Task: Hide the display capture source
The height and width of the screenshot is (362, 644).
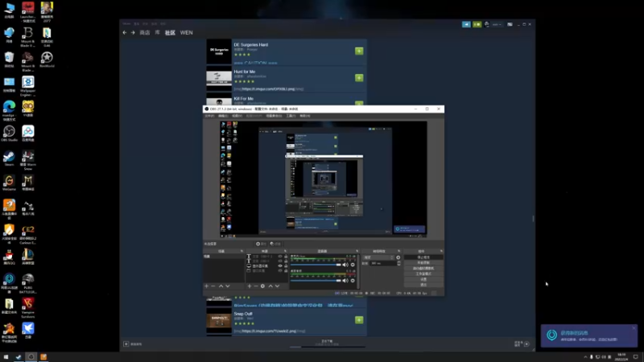Action: point(280,266)
